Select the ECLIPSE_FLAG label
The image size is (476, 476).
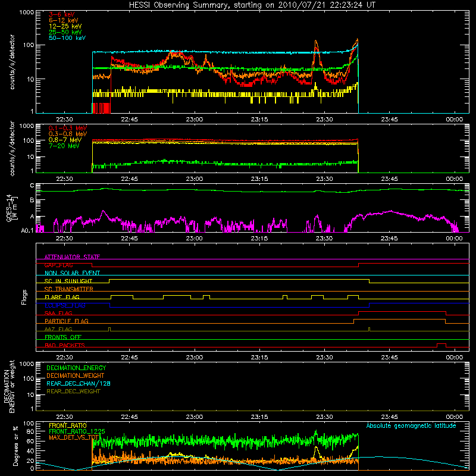(65, 305)
